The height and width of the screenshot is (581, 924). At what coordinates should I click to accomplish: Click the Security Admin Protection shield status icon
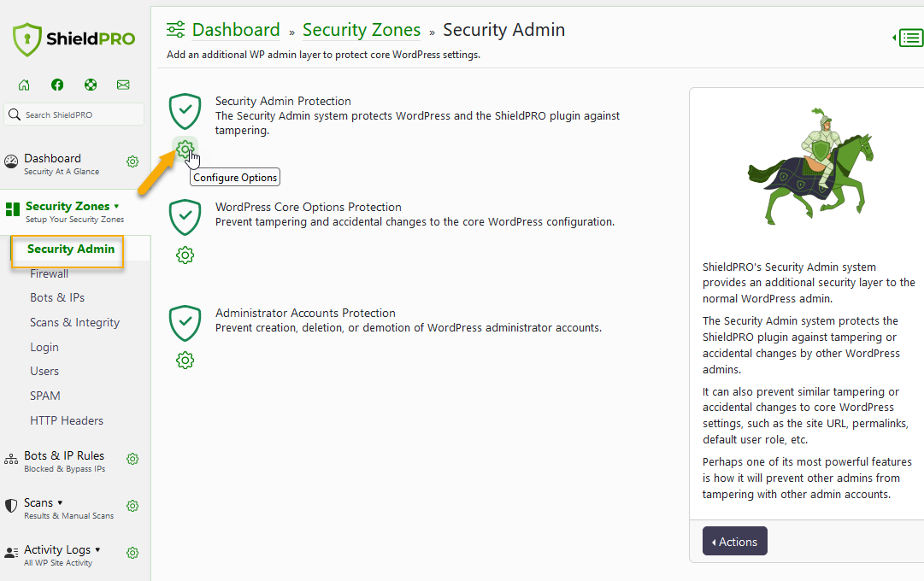click(x=185, y=111)
